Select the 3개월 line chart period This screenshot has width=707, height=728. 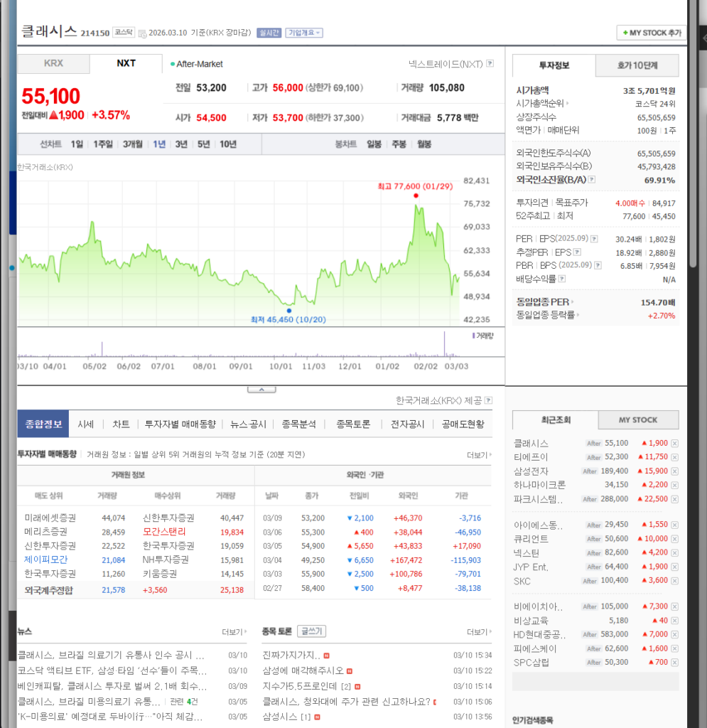132,144
